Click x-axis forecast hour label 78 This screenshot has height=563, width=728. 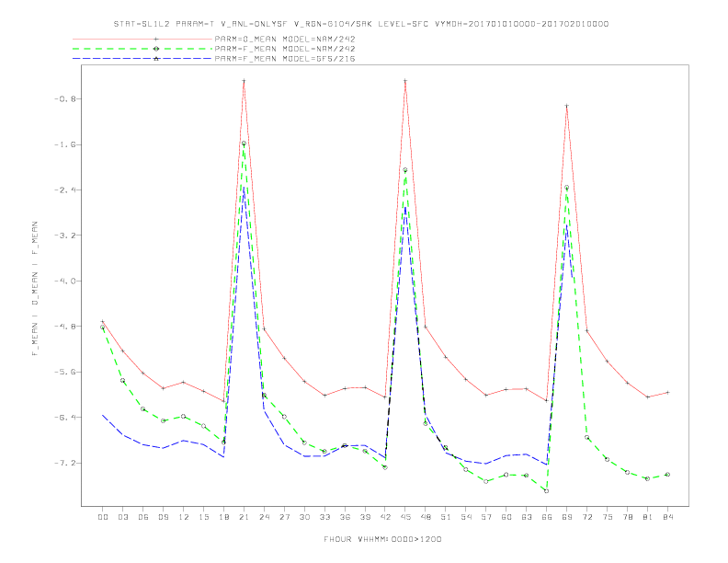[x=627, y=517]
